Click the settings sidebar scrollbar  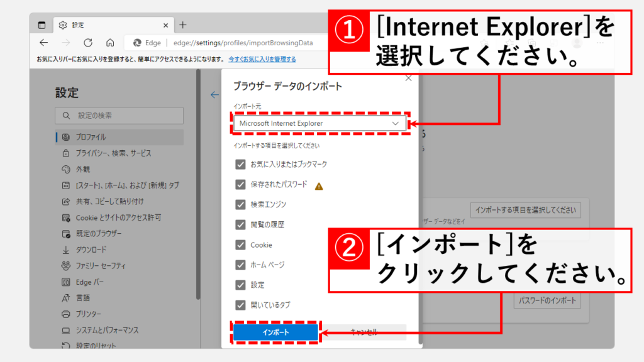pos(198,185)
